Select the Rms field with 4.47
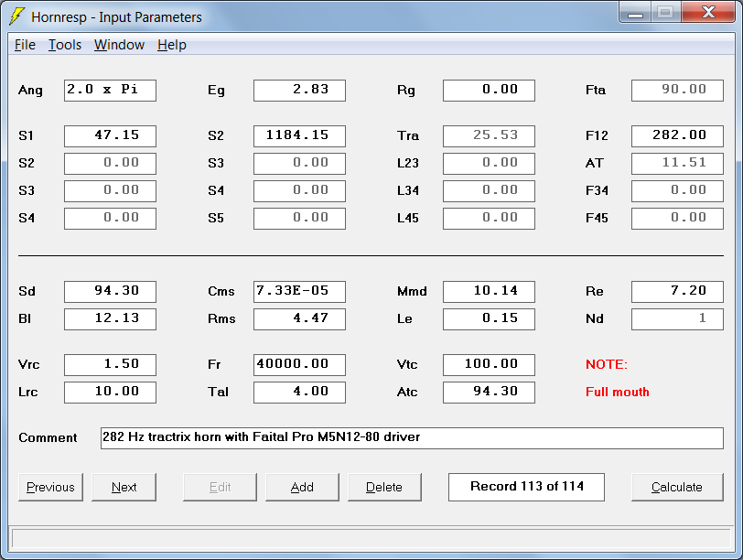Screen dimensions: 743x560 [x=299, y=319]
